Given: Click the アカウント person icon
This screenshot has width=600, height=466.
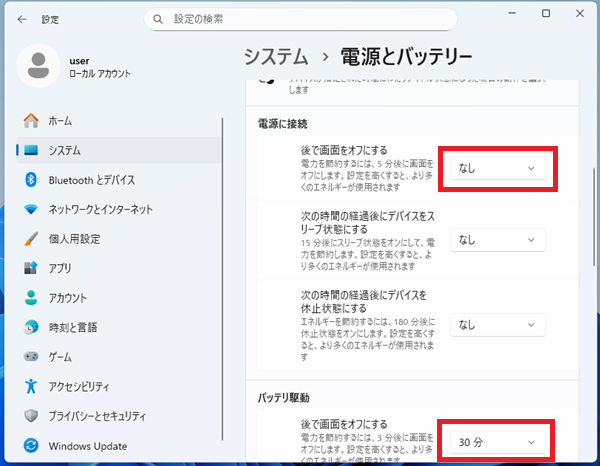Looking at the screenshot, I should [31, 298].
